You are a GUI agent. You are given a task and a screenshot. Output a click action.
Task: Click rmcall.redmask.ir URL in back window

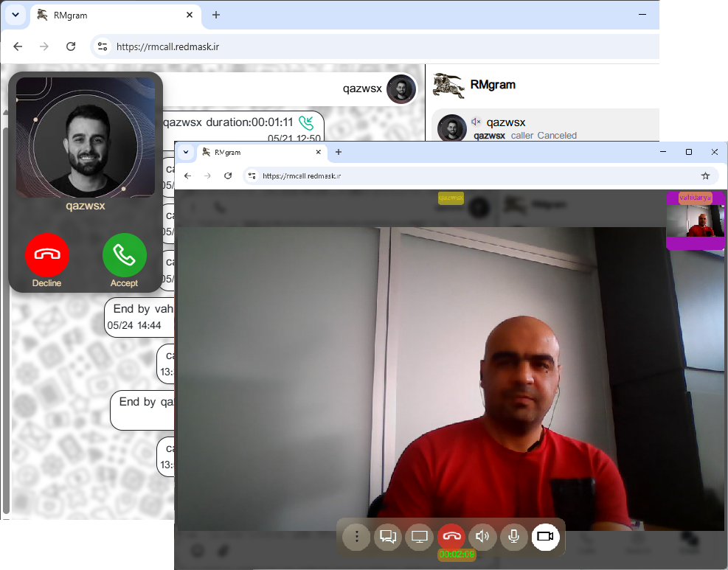(167, 47)
